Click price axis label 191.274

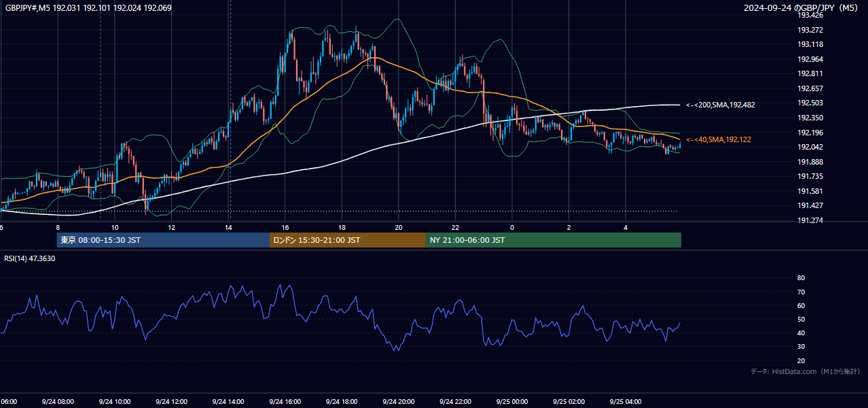(x=810, y=220)
